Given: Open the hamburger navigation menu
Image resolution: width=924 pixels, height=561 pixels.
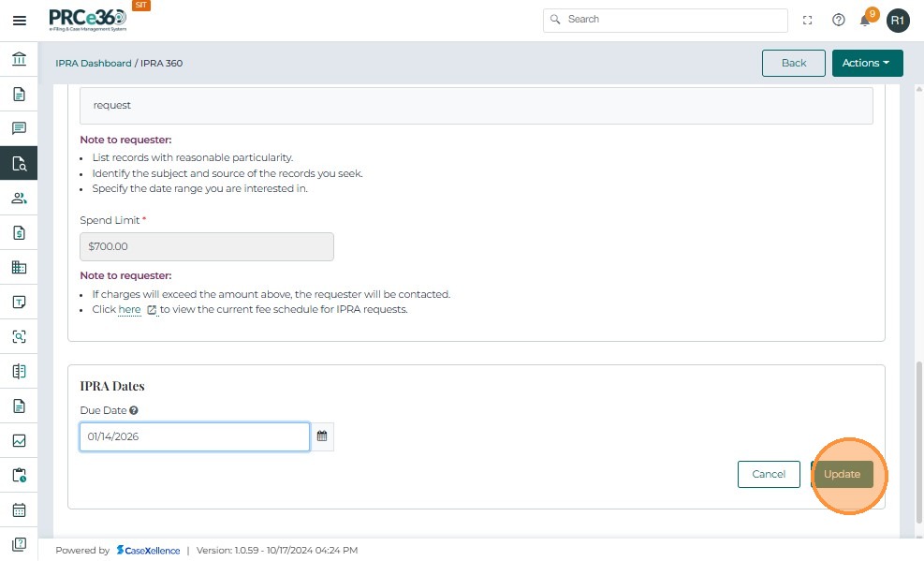Looking at the screenshot, I should tap(19, 20).
